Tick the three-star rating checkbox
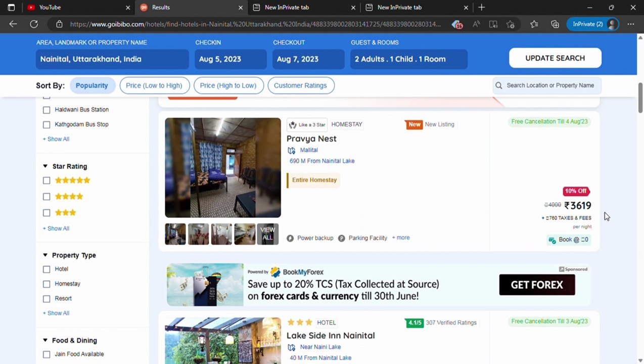 (47, 213)
